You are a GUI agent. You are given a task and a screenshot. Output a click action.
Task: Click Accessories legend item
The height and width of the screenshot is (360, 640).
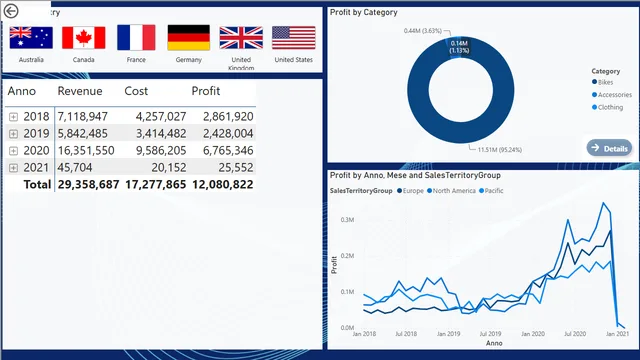click(x=612, y=95)
